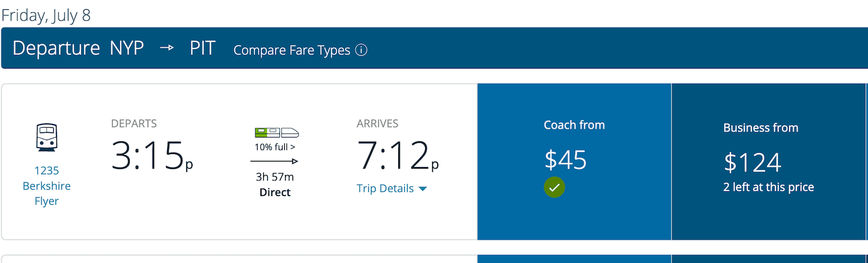Click the arrow between NYP and PIT
The image size is (868, 263).
coord(167,48)
